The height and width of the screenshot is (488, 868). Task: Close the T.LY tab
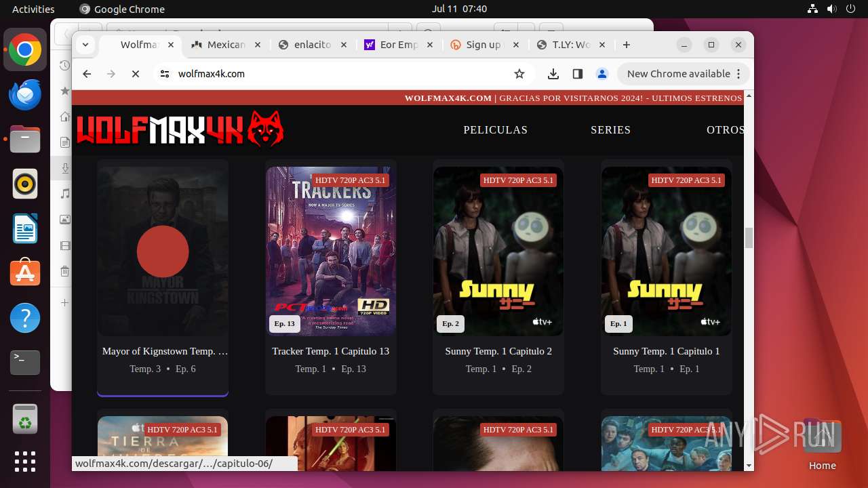(603, 45)
